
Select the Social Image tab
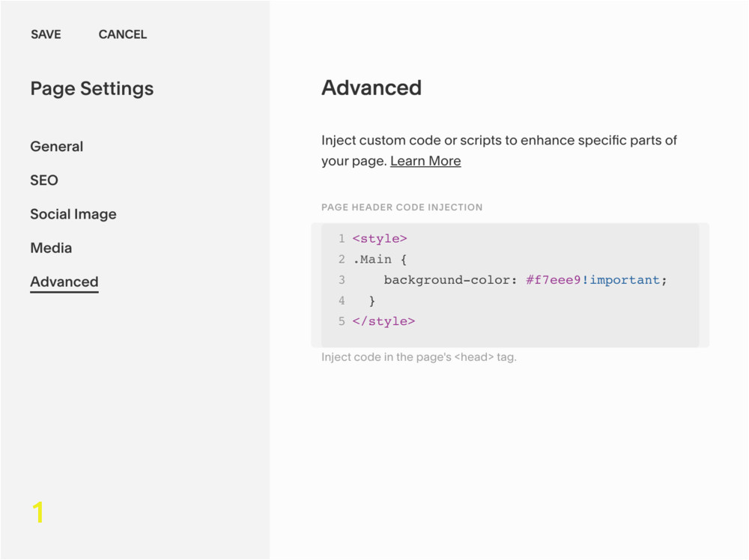point(73,214)
